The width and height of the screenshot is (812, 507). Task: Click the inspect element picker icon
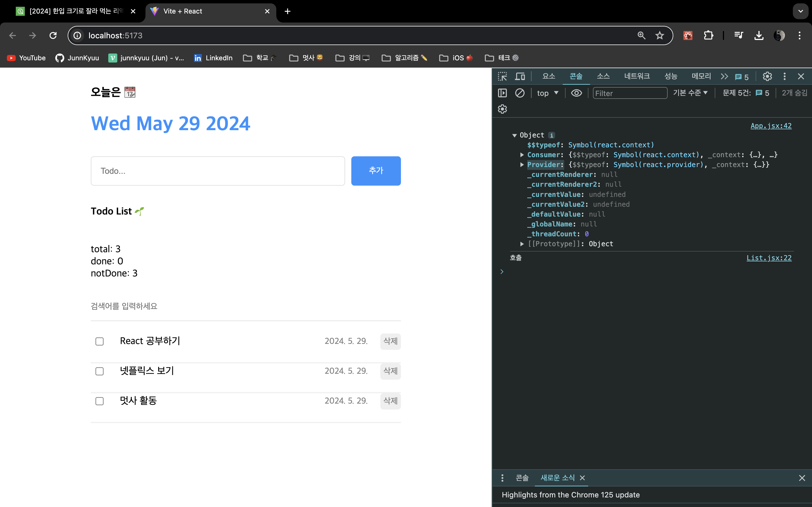click(502, 76)
